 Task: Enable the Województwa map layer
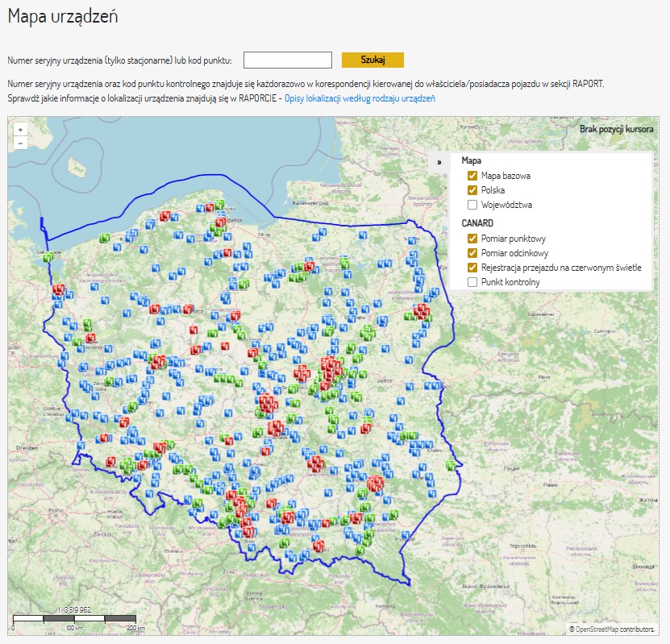pos(472,205)
